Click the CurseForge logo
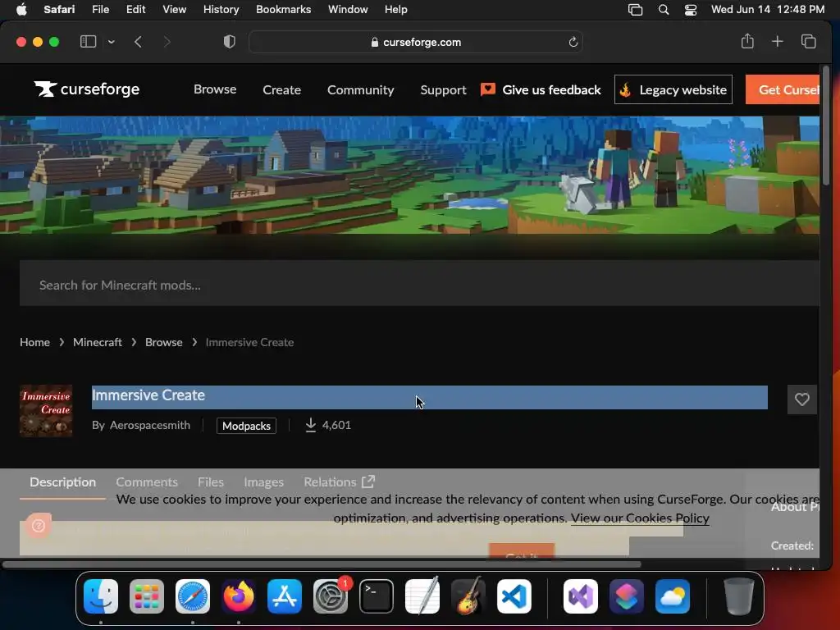The height and width of the screenshot is (630, 840). click(87, 89)
